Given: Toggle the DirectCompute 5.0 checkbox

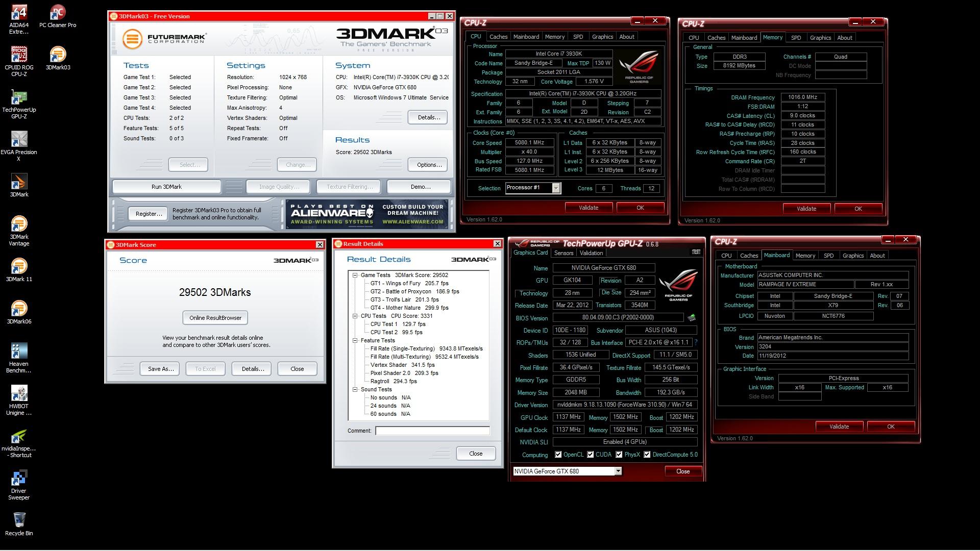Looking at the screenshot, I should tap(647, 455).
